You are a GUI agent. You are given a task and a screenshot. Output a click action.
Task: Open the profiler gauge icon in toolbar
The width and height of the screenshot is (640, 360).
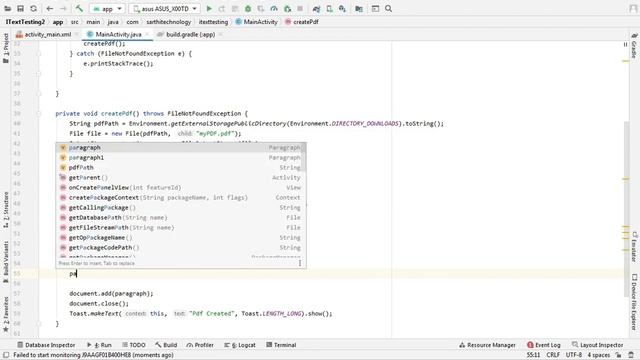tap(274, 9)
